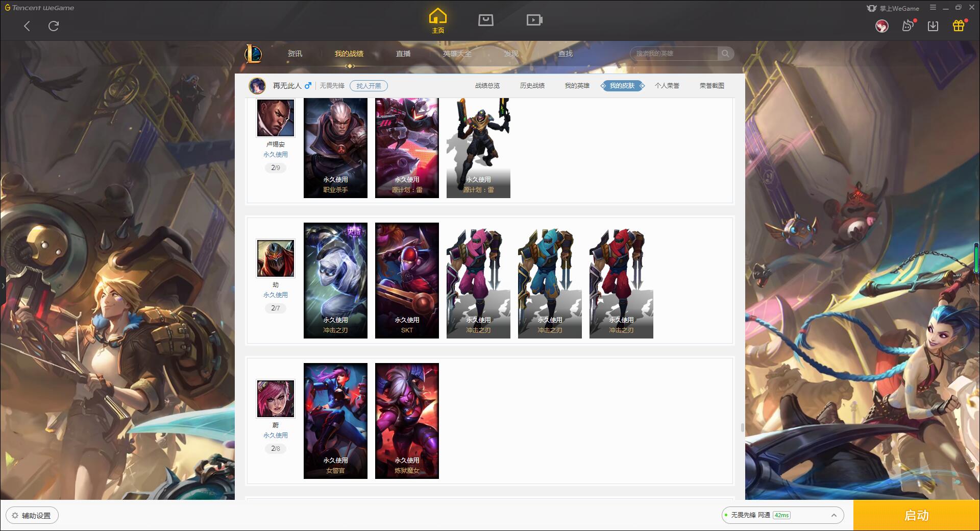The height and width of the screenshot is (531, 980).
Task: Refresh the page with the reload icon
Action: click(x=54, y=26)
